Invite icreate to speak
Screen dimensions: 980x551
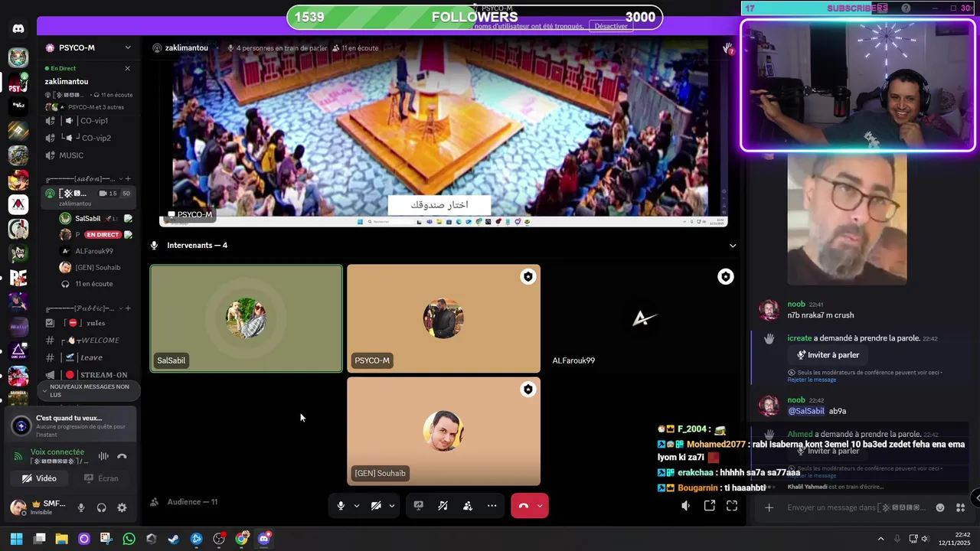coord(828,355)
